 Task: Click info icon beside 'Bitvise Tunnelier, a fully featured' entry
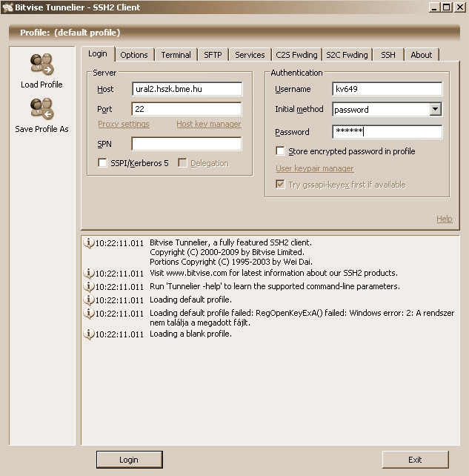[x=89, y=243]
